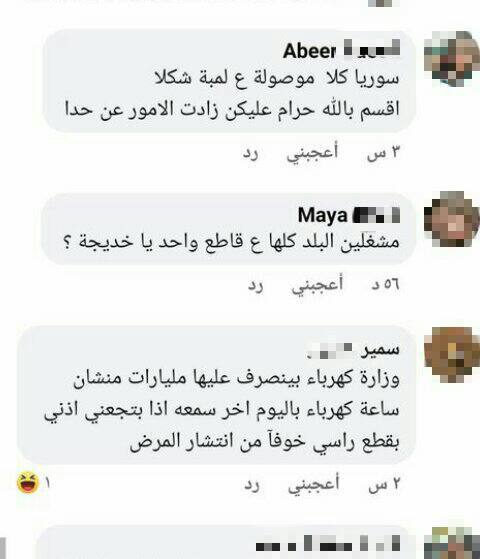Open the bottom commenter's profile picture
This screenshot has height=559, width=480.
[x=451, y=543]
